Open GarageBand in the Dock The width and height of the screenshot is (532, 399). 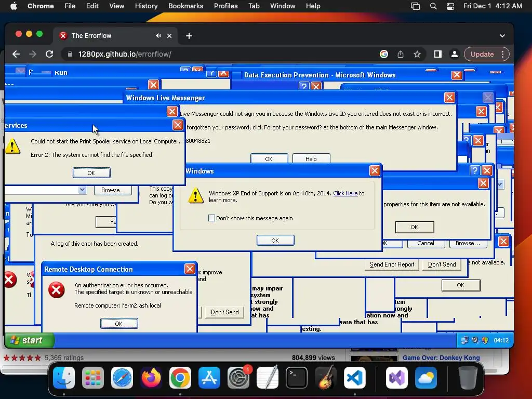[326, 378]
